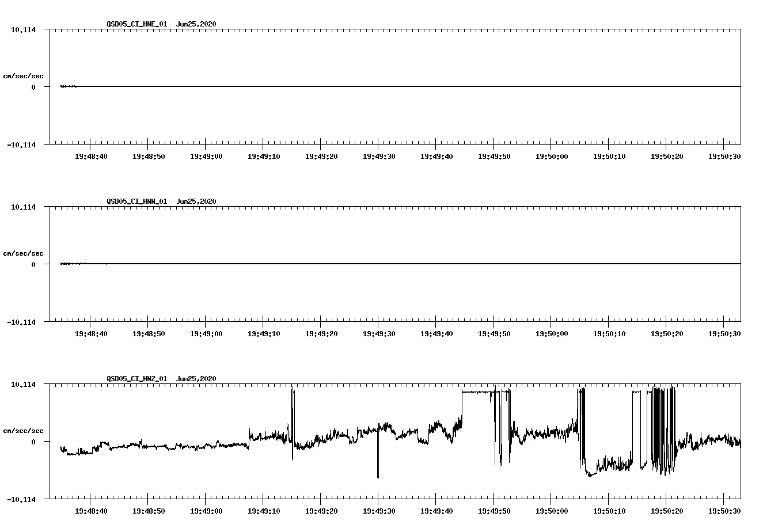Pick 19:48:50 time label under HNZ plot
782x532 pixels.
149,511
